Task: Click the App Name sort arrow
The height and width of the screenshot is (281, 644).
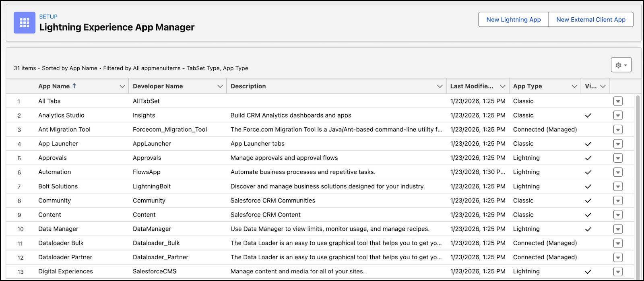Action: coord(74,86)
